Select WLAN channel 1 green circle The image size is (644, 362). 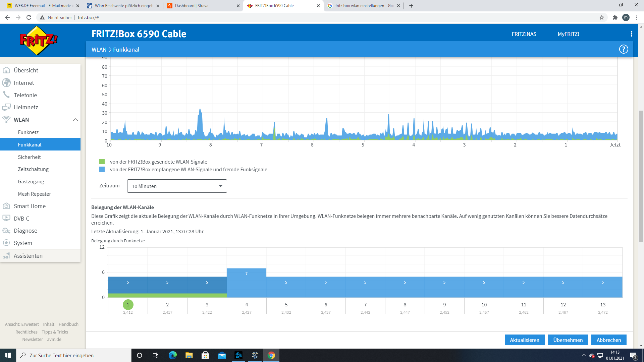128,305
